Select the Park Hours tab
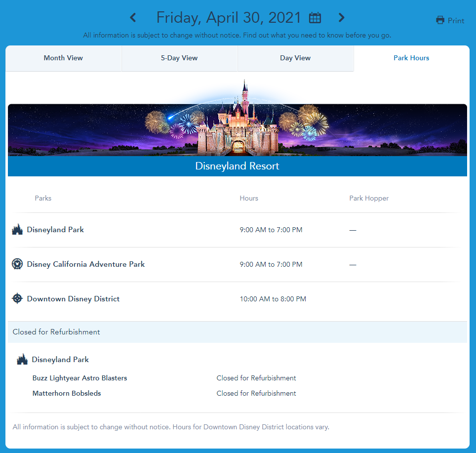Viewport: 476px width, 453px height. click(411, 58)
